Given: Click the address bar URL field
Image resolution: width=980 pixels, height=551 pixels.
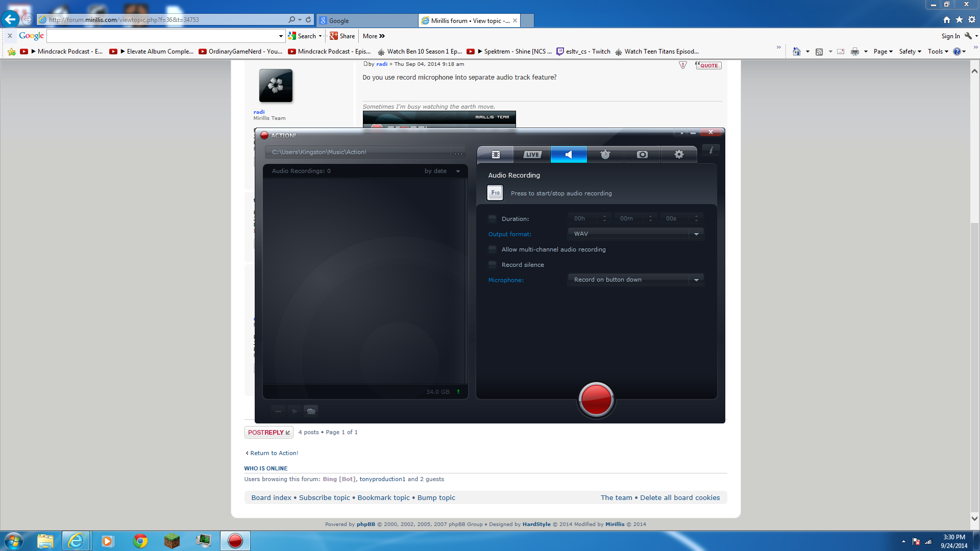Looking at the screenshot, I should click(x=163, y=20).
